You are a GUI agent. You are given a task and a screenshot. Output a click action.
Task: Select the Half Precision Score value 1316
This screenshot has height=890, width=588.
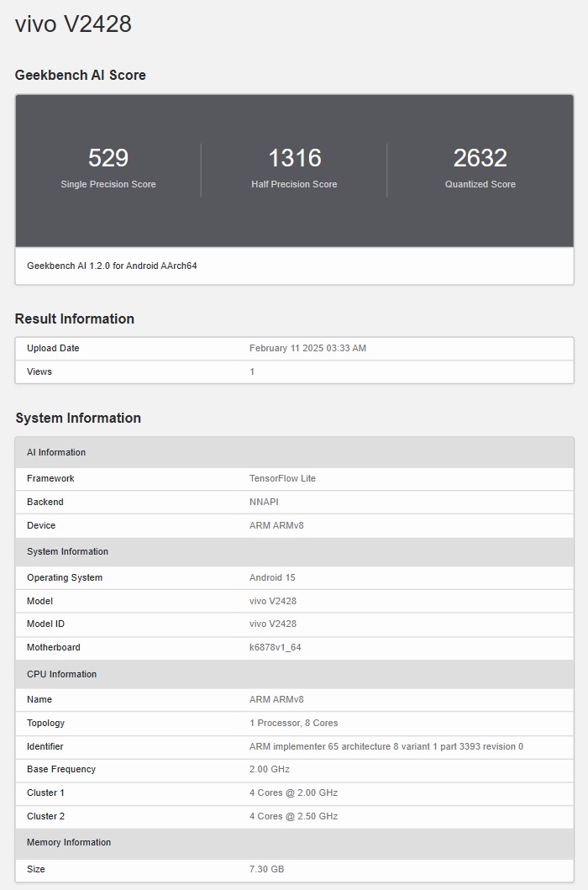pyautogui.click(x=294, y=158)
